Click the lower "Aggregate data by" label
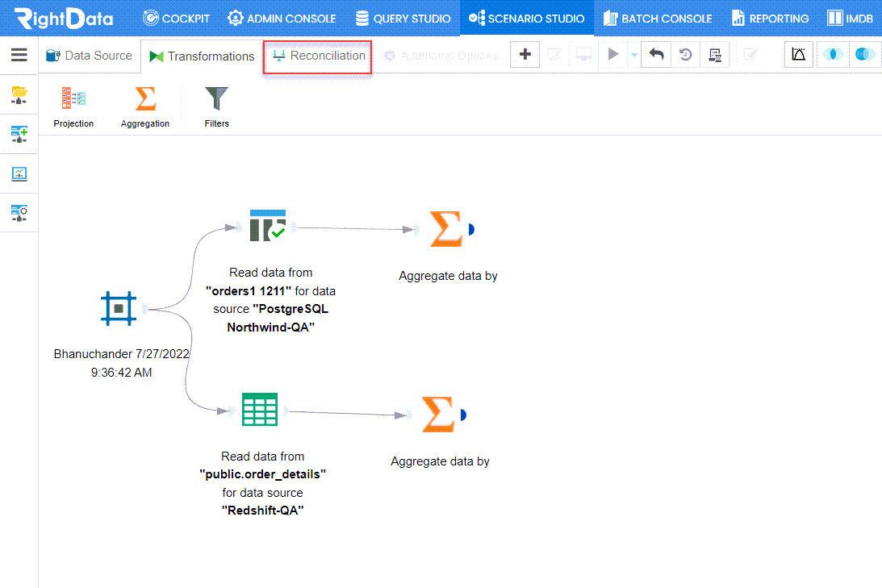Screen dimensions: 882x588 coord(441,461)
